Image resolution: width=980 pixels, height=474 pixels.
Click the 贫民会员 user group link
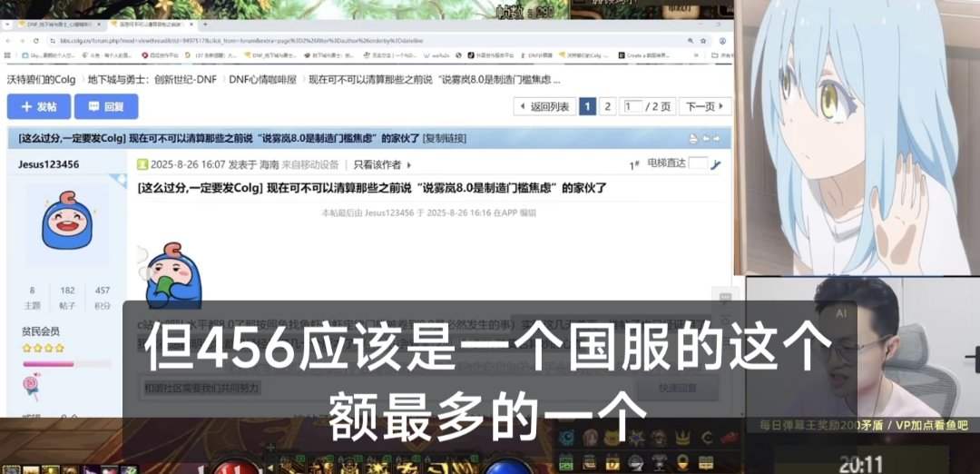click(41, 331)
